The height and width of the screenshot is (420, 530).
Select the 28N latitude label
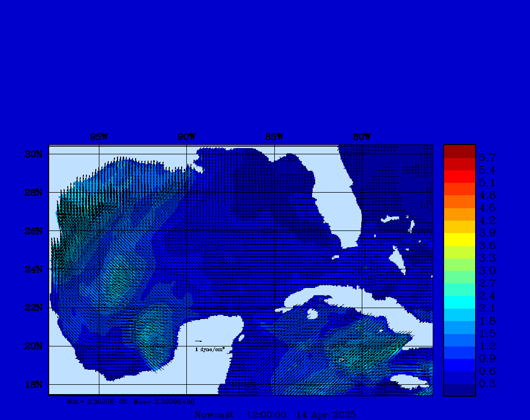tap(34, 193)
